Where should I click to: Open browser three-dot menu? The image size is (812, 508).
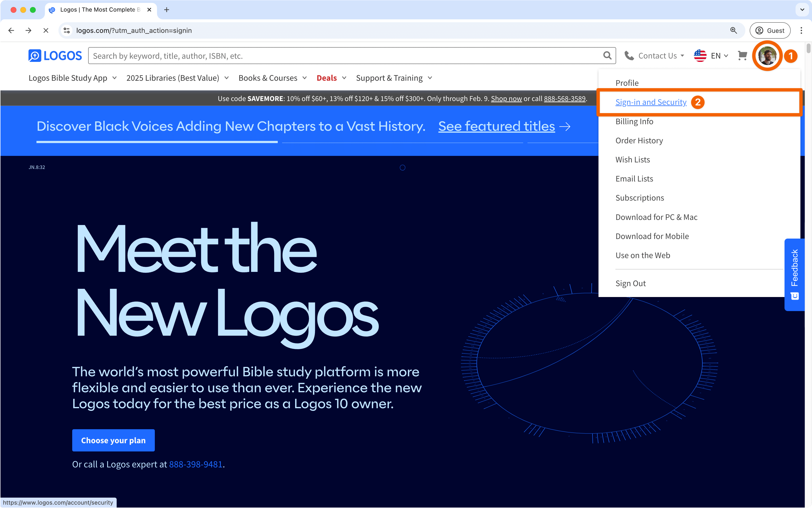(x=801, y=31)
